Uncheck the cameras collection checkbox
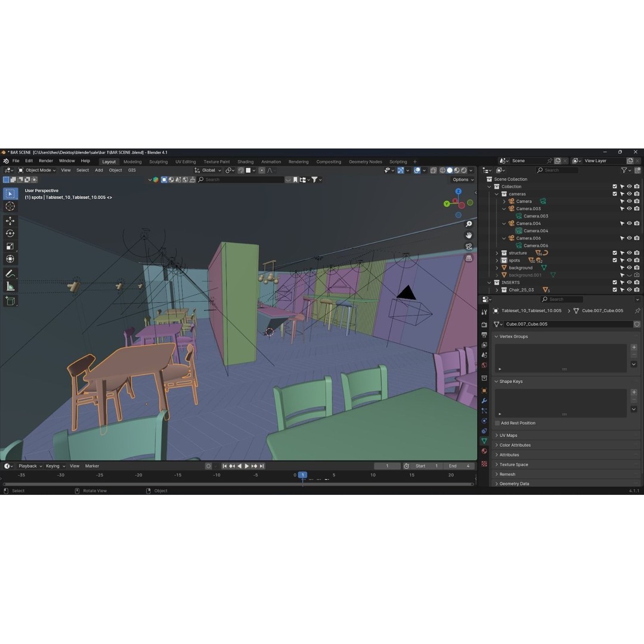644x644 pixels. pos(615,194)
